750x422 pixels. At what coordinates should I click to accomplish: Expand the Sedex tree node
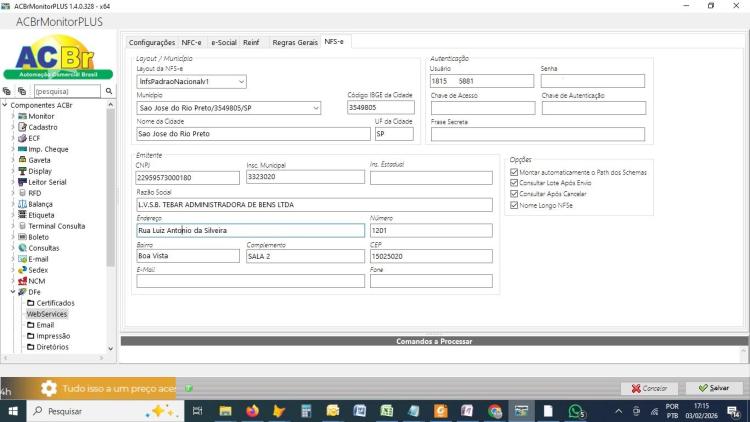click(13, 270)
